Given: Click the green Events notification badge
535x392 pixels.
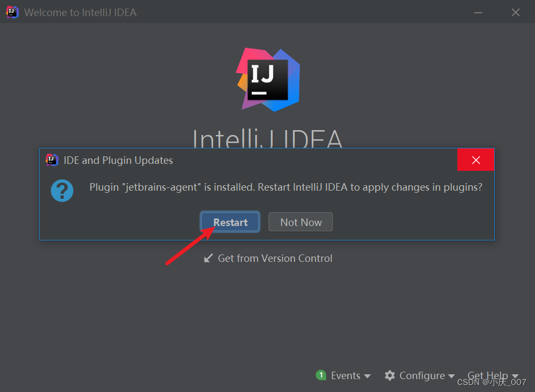Looking at the screenshot, I should [321, 375].
